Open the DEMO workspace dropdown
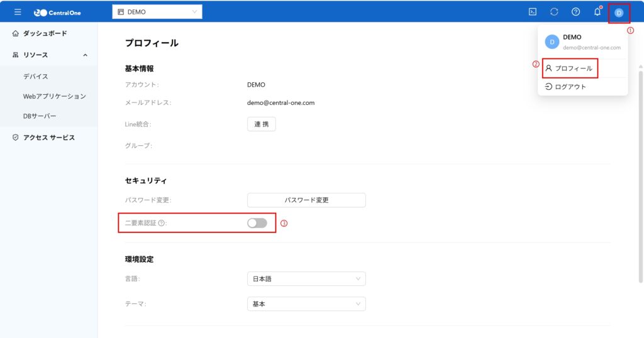This screenshot has height=338, width=644. pos(157,12)
